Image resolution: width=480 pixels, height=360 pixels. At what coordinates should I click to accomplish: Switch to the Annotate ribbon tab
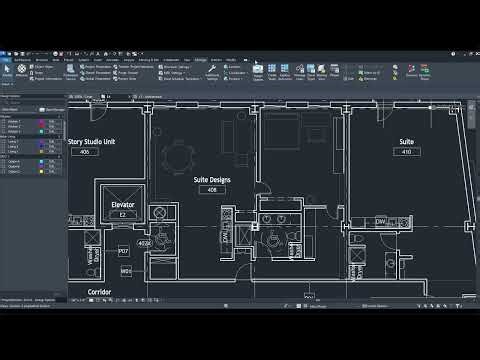point(112,60)
